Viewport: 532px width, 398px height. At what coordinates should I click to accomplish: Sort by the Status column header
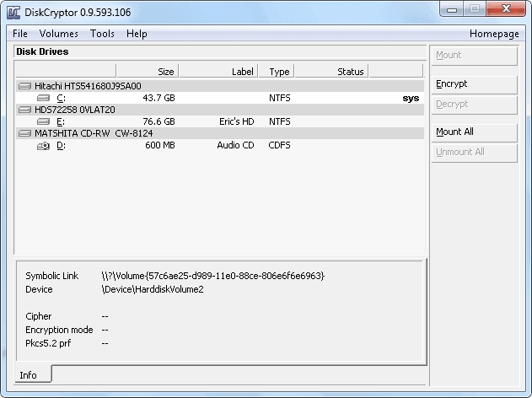pyautogui.click(x=331, y=72)
